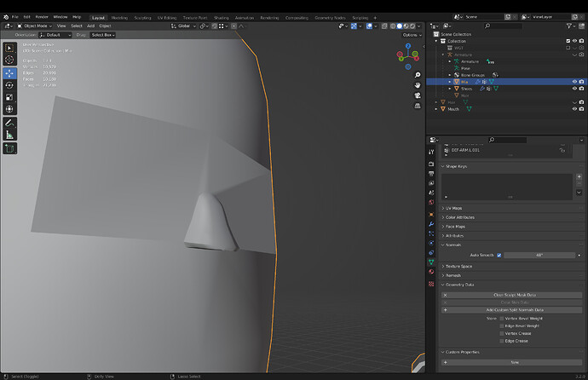Open View Layer properties tab
This screenshot has height=380, width=588.
[x=431, y=183]
